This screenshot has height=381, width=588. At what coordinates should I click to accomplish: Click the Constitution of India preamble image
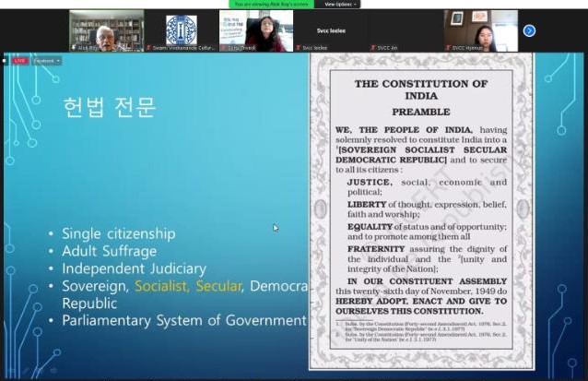tap(420, 212)
